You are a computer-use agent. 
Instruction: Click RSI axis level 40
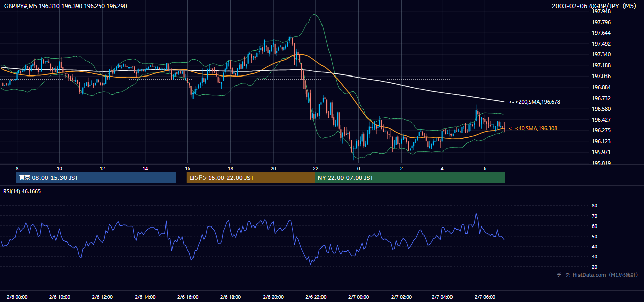(x=594, y=246)
